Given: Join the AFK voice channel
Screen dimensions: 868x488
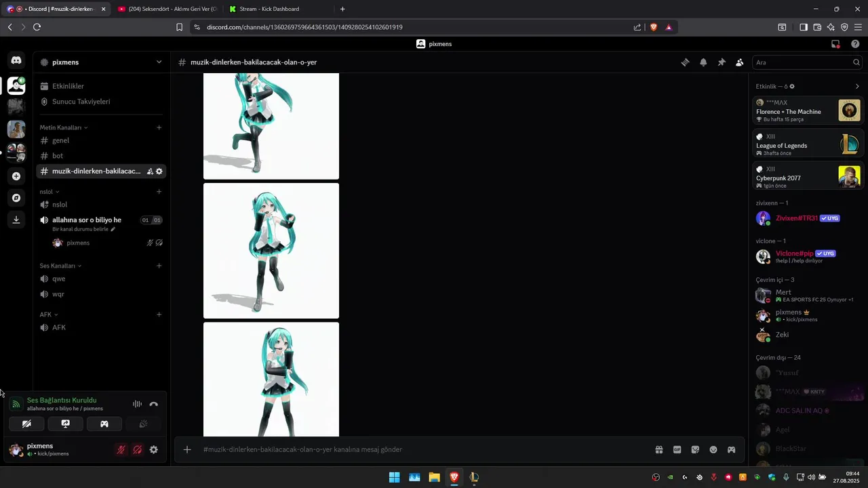Looking at the screenshot, I should [x=101, y=327].
